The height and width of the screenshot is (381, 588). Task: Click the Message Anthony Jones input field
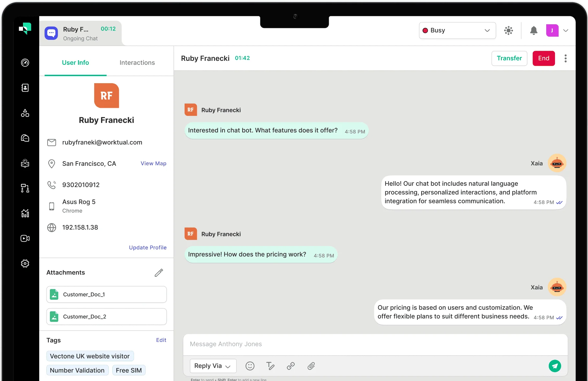[x=375, y=344]
